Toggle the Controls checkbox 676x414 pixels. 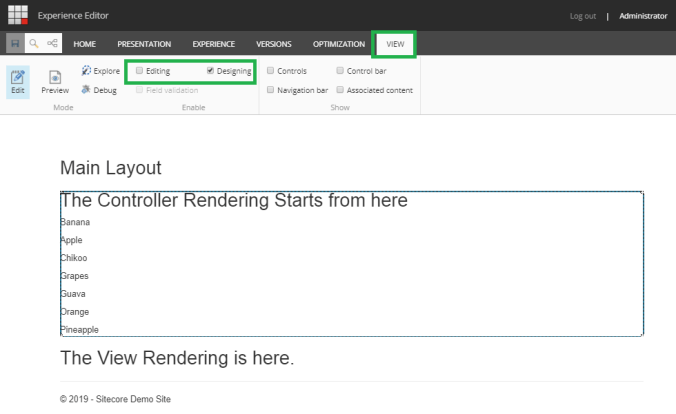[271, 71]
